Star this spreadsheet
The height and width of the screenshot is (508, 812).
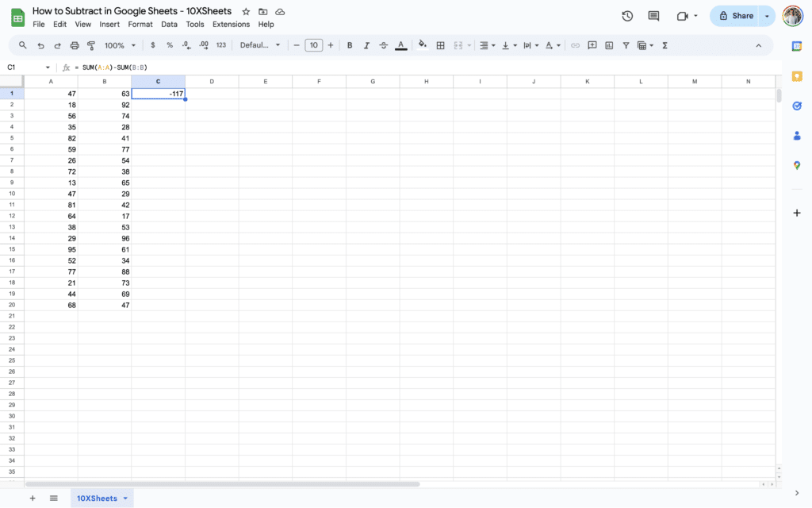click(x=246, y=11)
